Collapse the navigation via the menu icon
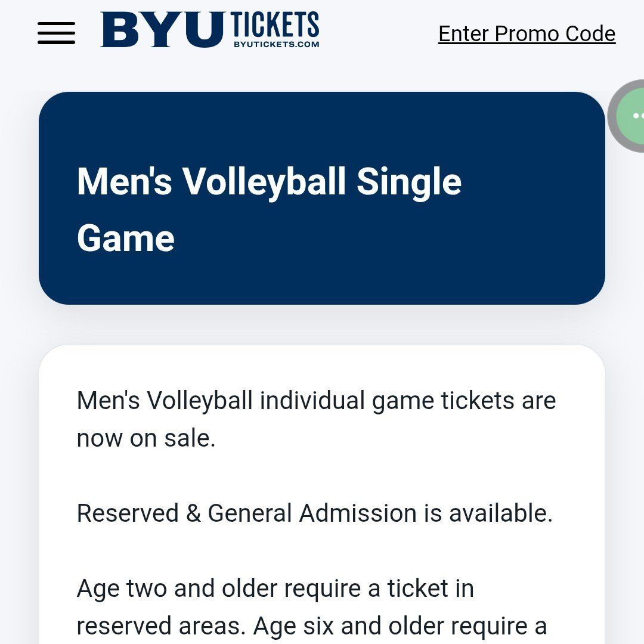This screenshot has width=644, height=644. point(57,33)
